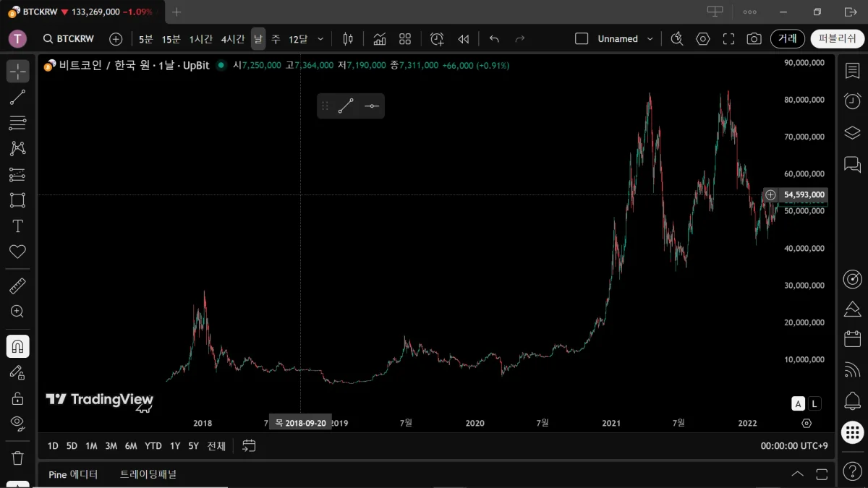The height and width of the screenshot is (488, 868).
Task: Set range to 1Y
Action: pos(175,446)
